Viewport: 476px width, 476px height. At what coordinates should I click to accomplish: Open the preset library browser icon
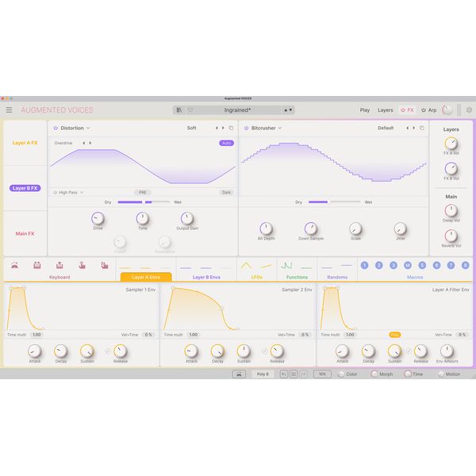click(x=179, y=110)
